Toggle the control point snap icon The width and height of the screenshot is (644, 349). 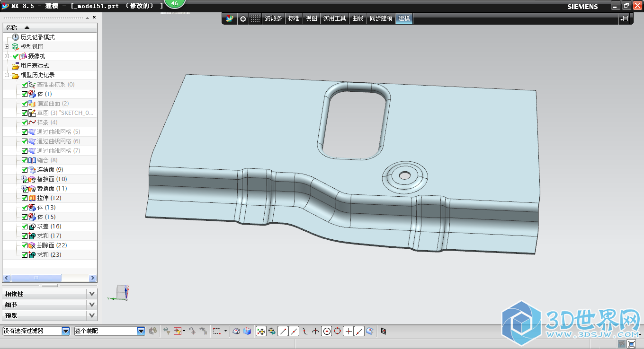click(304, 331)
